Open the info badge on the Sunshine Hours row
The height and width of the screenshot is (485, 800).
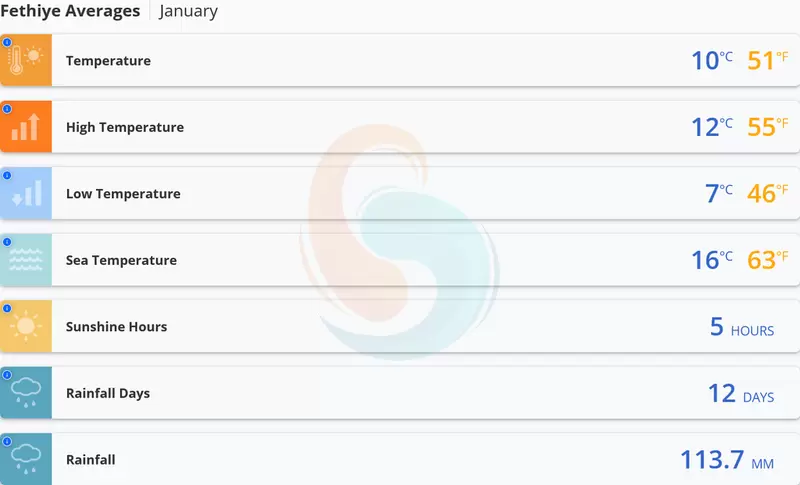6,308
